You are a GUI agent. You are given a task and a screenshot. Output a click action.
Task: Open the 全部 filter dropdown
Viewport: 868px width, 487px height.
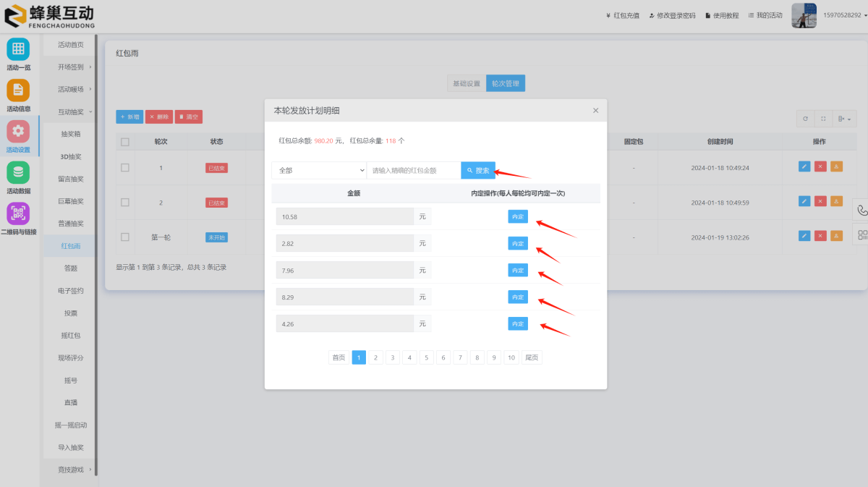tap(319, 171)
